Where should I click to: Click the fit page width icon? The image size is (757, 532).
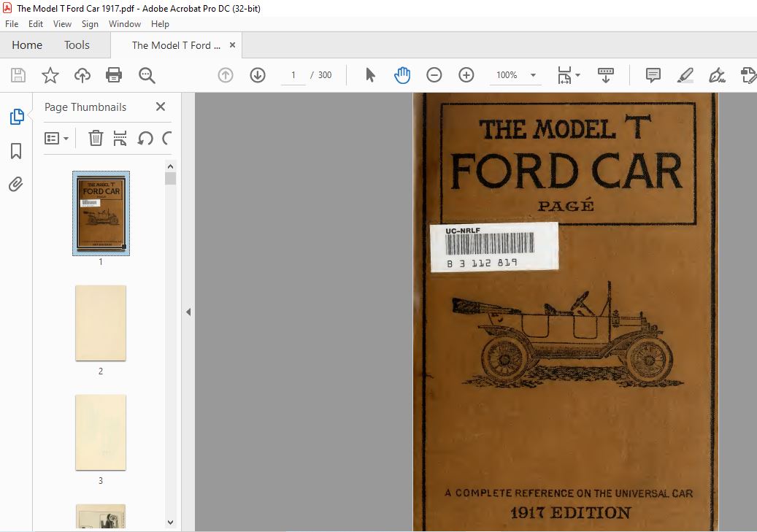[564, 75]
